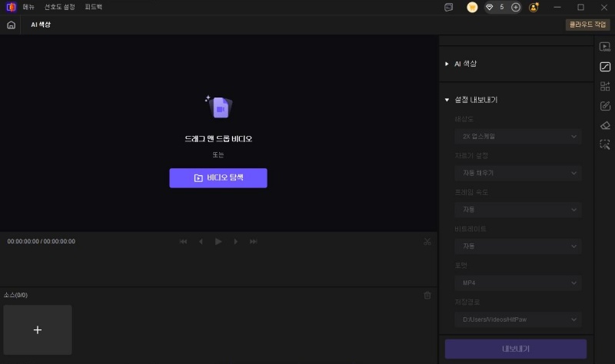Open the save path dropdown D:/Users/Videos/HitPaw
615x364 pixels.
pyautogui.click(x=517, y=319)
